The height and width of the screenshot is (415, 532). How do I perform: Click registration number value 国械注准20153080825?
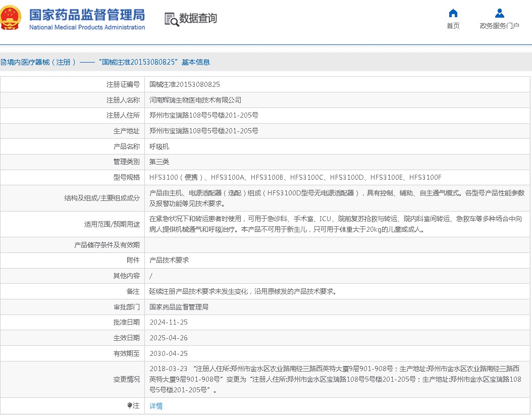click(x=185, y=84)
